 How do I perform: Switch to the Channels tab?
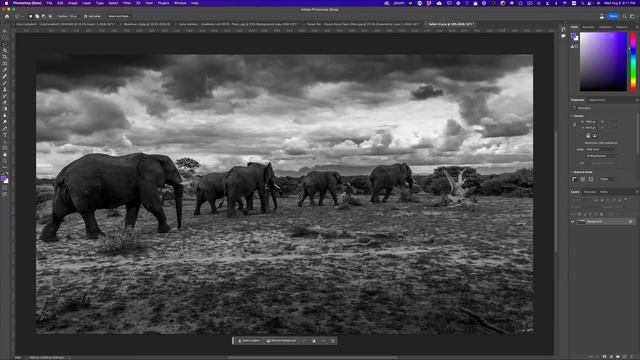click(x=590, y=191)
